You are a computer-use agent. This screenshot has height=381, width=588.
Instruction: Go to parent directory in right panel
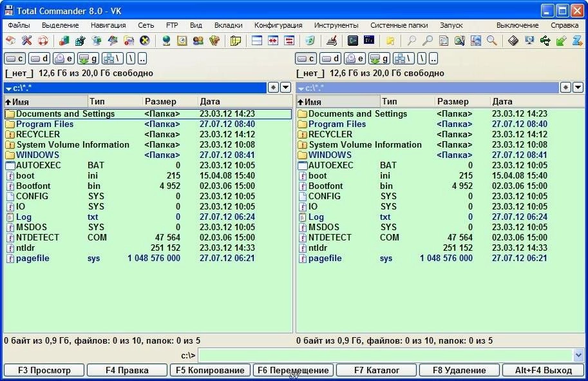[433, 59]
